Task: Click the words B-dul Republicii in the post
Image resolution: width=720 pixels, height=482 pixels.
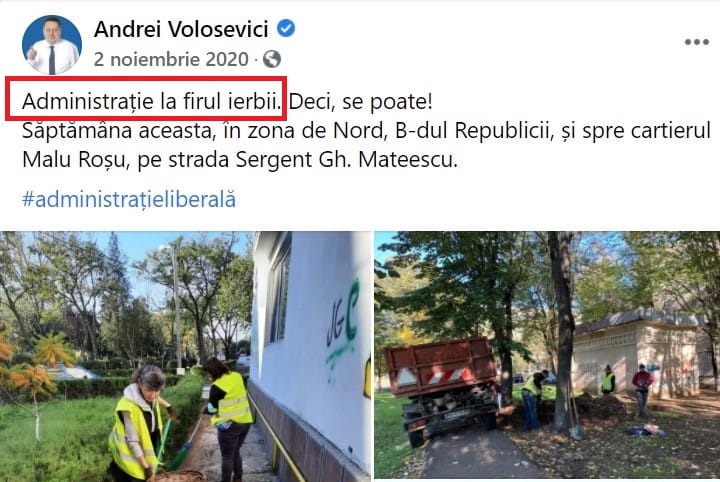Action: [x=472, y=130]
